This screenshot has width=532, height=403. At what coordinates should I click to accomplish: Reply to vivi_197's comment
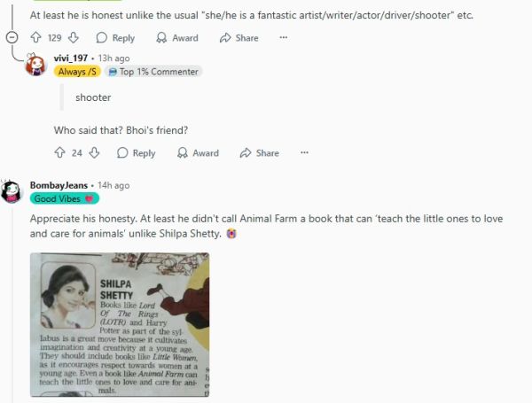coord(137,153)
